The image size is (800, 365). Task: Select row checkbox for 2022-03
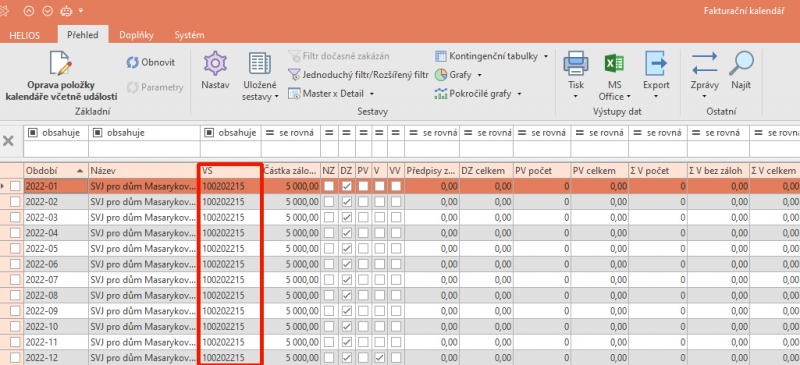[x=15, y=217]
